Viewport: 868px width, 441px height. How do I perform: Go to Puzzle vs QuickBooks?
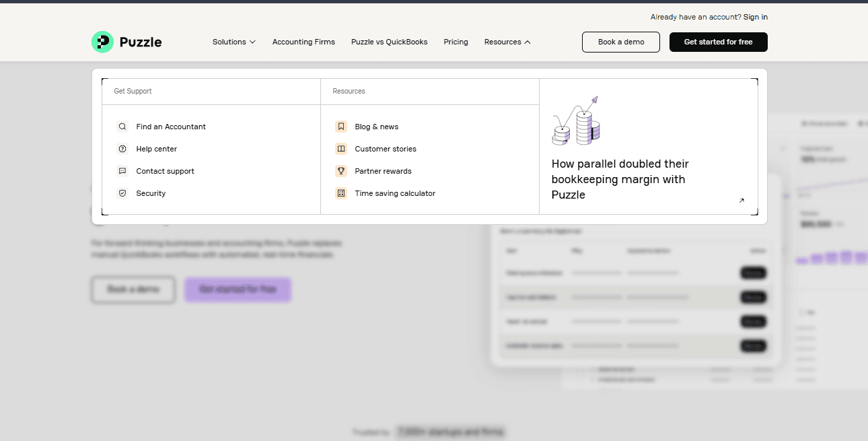click(x=390, y=42)
